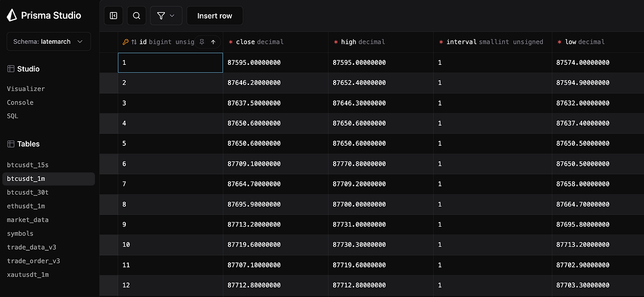Toggle ascending sort arrow on id column
The image size is (644, 297).
tap(213, 42)
